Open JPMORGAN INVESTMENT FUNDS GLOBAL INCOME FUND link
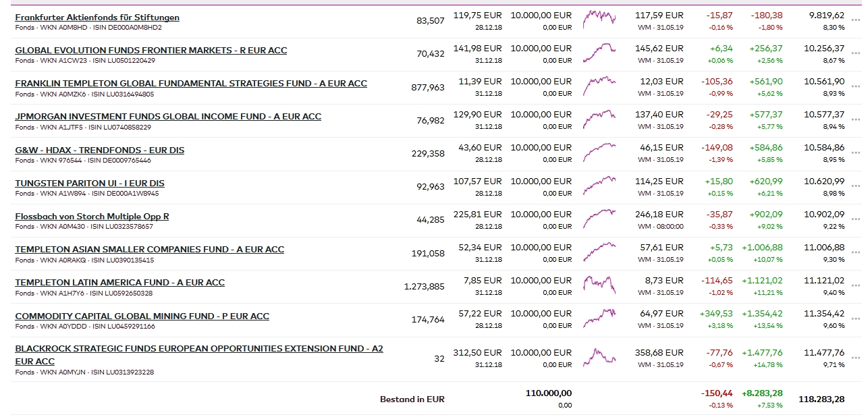The height and width of the screenshot is (417, 868). tap(168, 117)
